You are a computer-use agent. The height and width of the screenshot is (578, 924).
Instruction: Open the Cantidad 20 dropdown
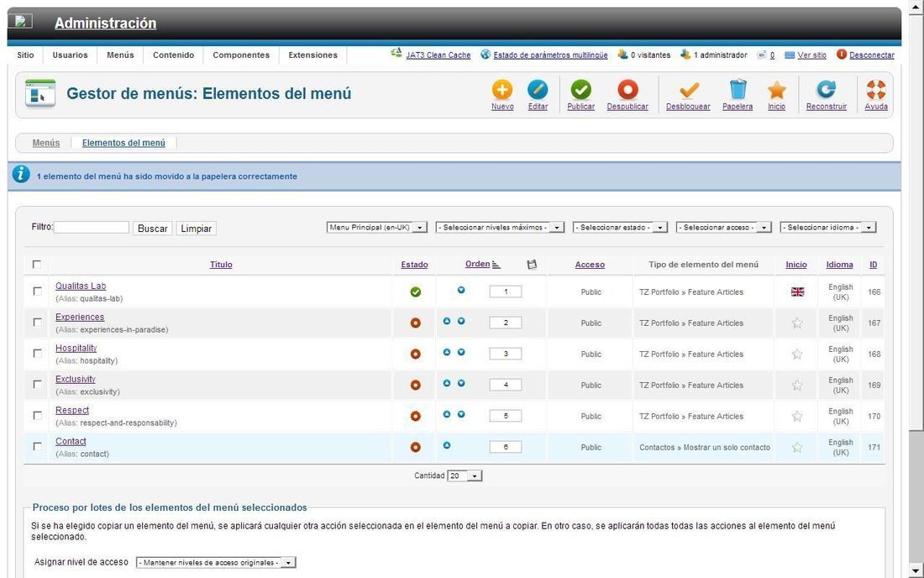tap(465, 476)
